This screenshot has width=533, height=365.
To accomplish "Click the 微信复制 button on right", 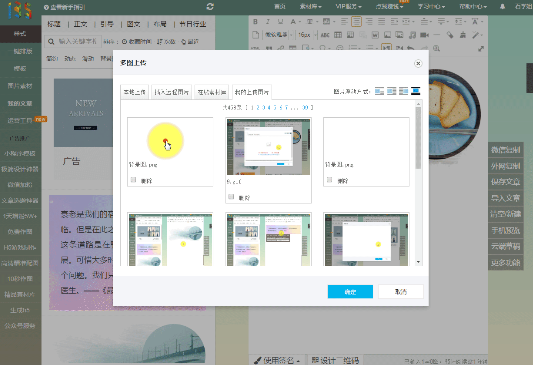I will (505, 150).
